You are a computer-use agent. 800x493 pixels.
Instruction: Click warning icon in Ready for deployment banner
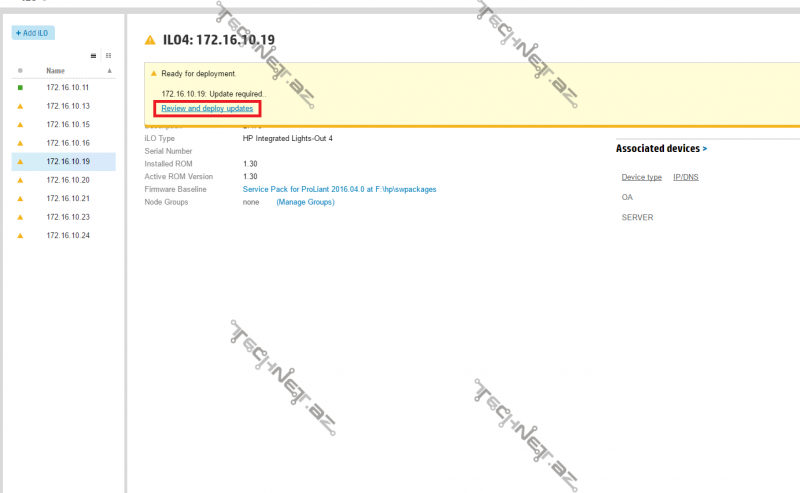(154, 74)
